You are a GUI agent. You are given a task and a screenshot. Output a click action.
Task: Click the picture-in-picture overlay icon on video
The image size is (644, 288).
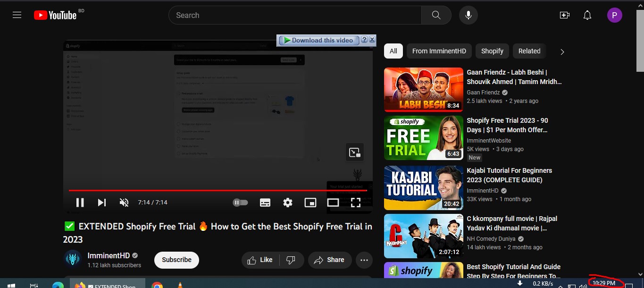pyautogui.click(x=355, y=152)
